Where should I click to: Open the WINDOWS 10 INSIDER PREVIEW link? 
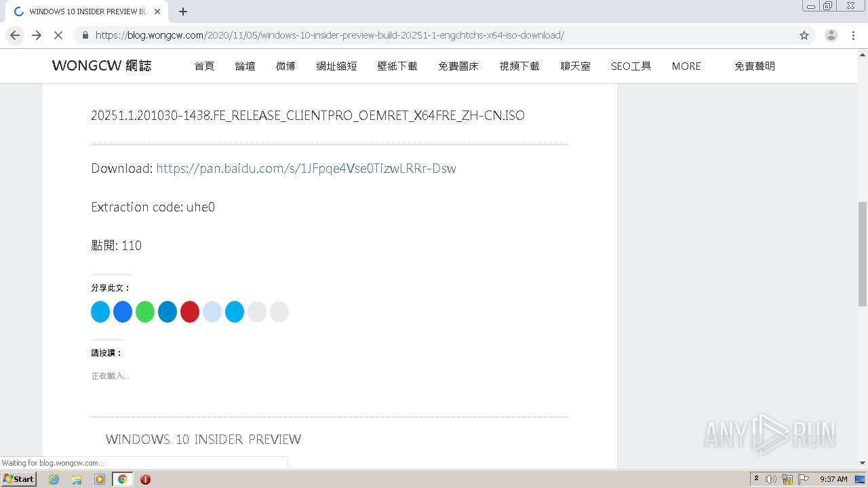click(203, 439)
